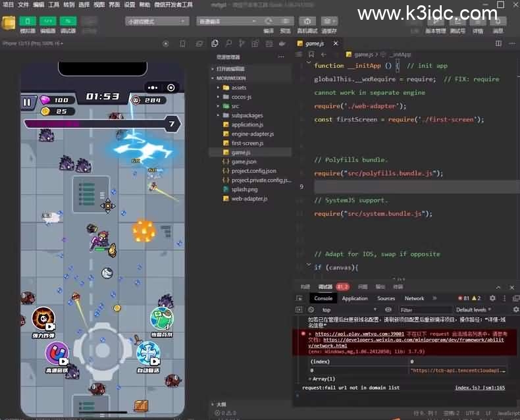Open the 微信开发者工具 menu
520x420 pixels.
[174, 5]
